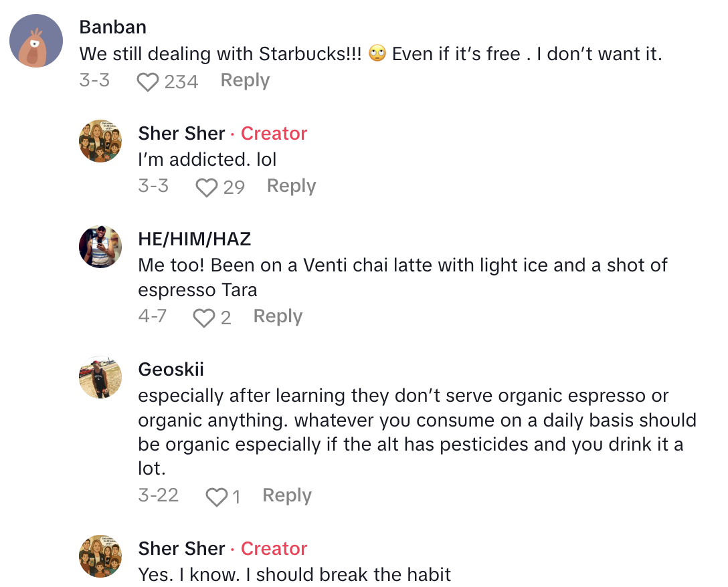Screen dimensions: 728x587
Task: Open Geoskii's profile avatar
Action: 100,377
